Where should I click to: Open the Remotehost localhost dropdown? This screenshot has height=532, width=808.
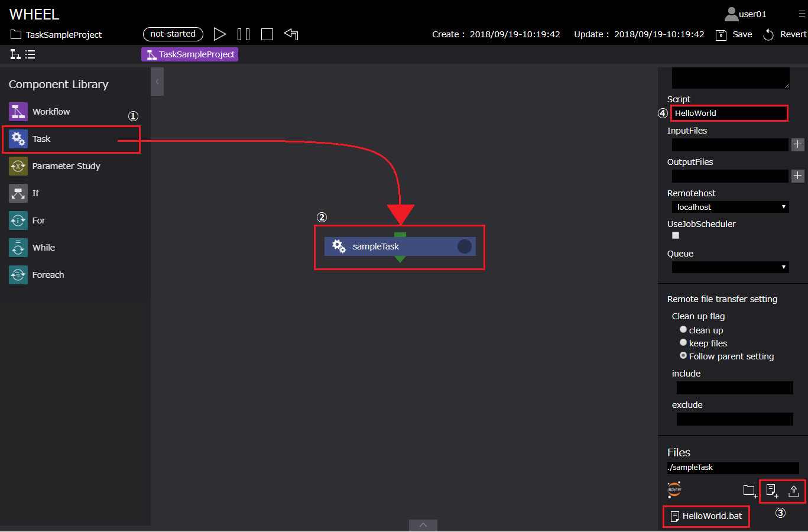point(730,207)
